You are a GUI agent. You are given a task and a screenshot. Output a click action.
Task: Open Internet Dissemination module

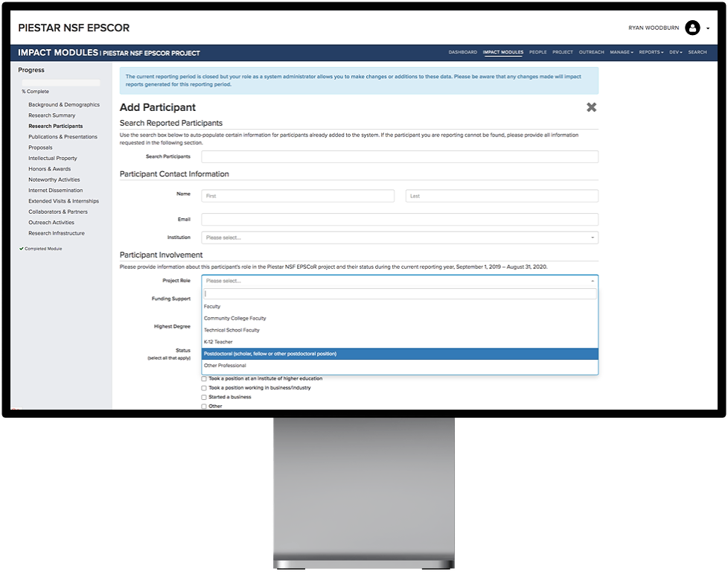coord(55,190)
